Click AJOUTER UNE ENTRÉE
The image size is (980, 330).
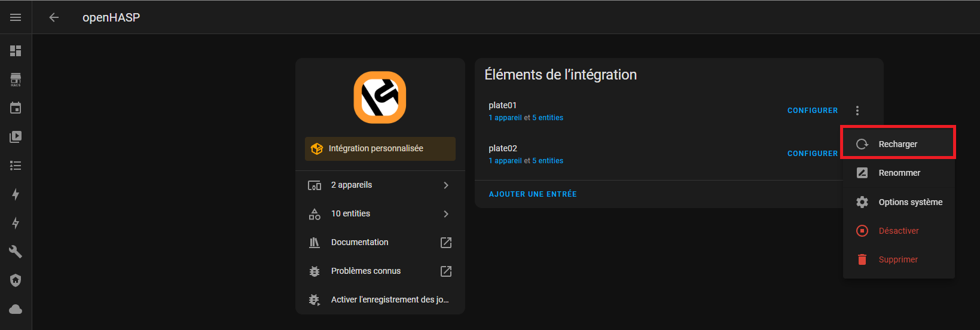point(533,194)
